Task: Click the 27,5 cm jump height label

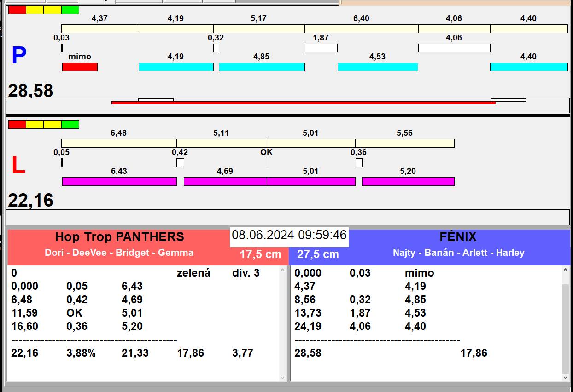Action: [318, 254]
